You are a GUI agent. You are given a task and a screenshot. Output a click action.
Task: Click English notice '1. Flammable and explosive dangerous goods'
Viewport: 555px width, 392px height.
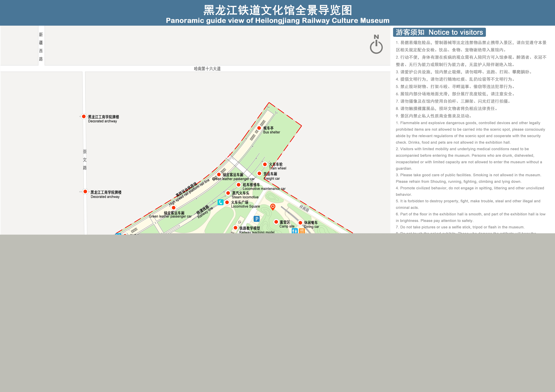point(470,133)
